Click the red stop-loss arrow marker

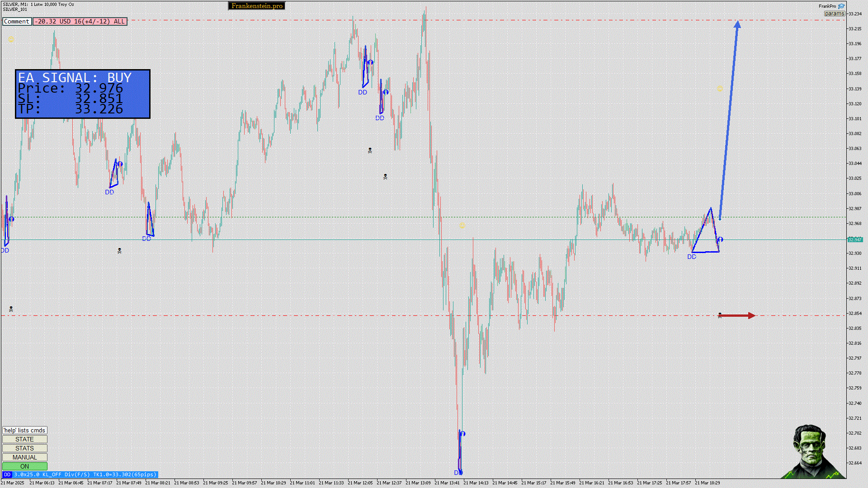738,315
